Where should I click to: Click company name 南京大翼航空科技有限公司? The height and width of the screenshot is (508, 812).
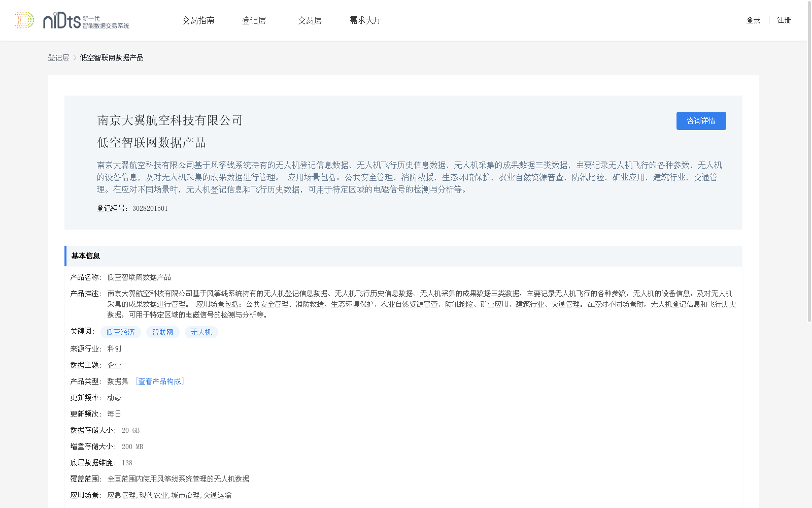170,120
